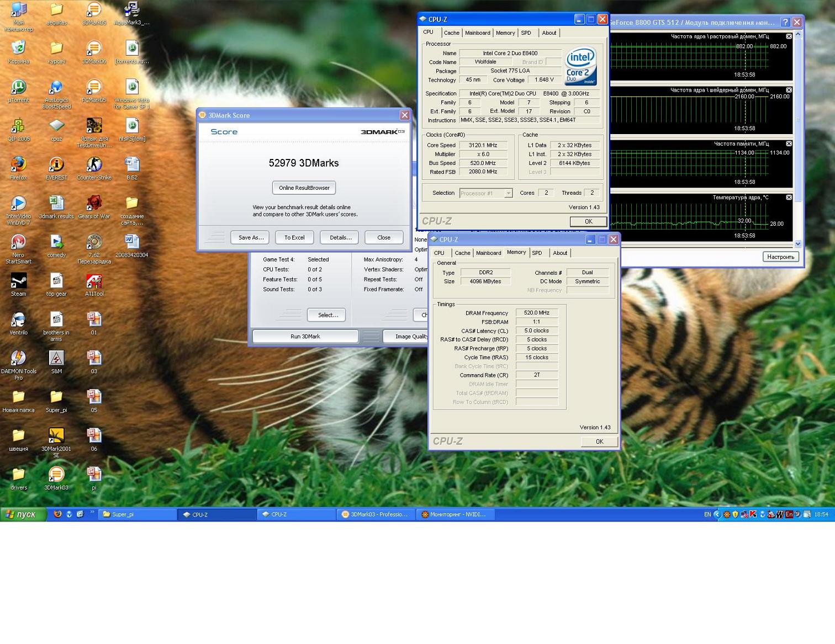
Task: Switch to 3DMark03 - Professio... taskbar button
Action: (x=376, y=514)
